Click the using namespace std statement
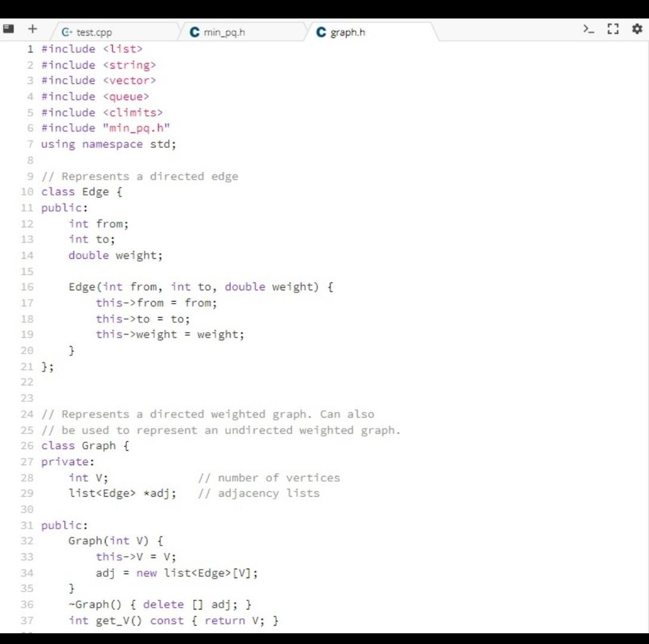 click(107, 144)
